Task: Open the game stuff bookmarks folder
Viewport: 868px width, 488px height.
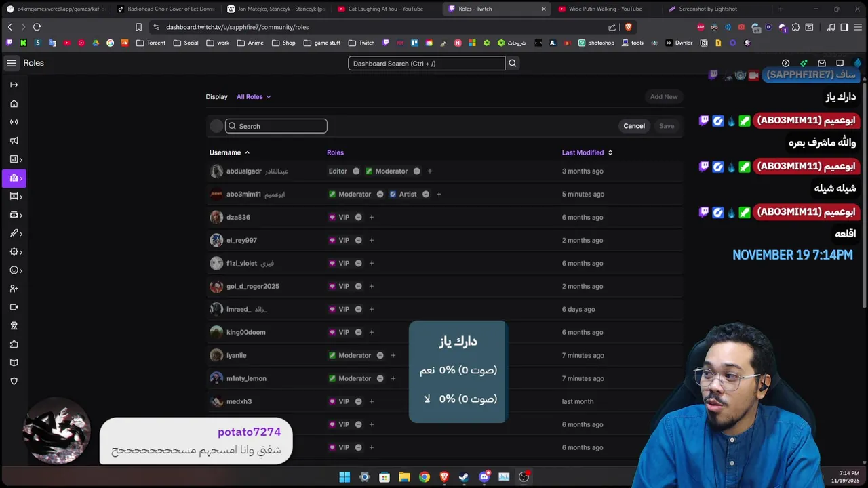Action: tap(321, 43)
